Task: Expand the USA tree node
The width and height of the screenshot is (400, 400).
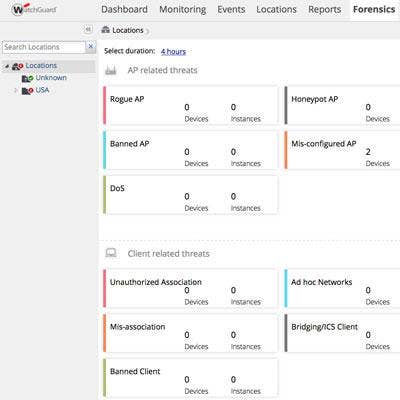Action: click(x=15, y=90)
